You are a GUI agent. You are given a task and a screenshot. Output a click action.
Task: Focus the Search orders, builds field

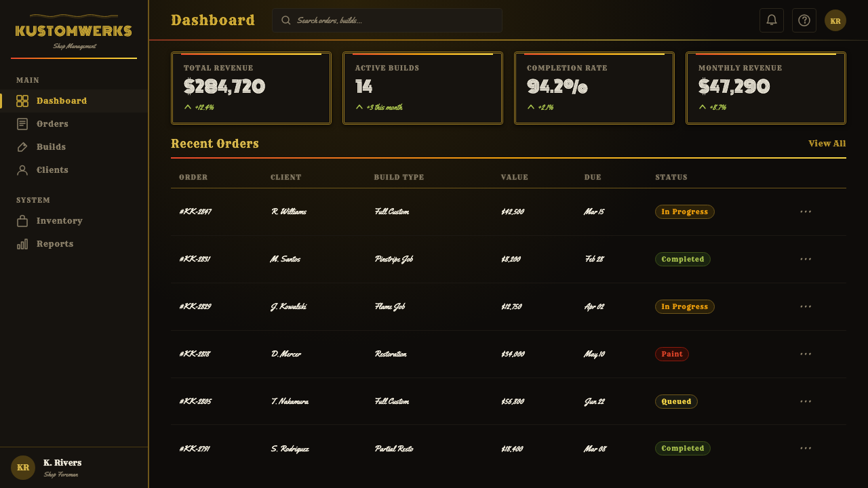point(387,20)
